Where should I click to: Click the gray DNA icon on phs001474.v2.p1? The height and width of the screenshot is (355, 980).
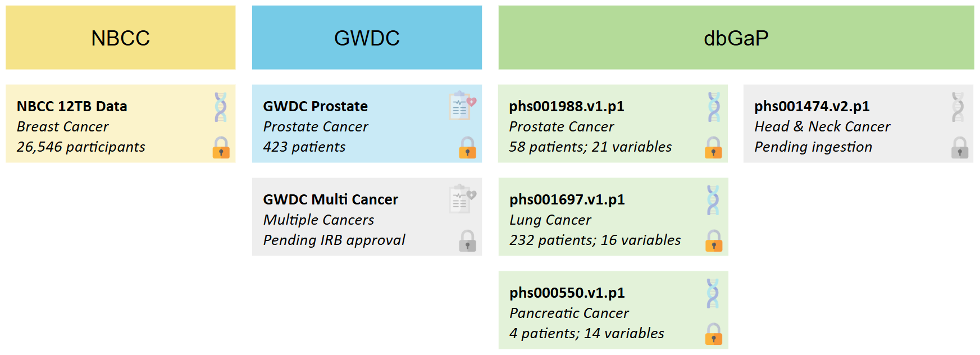tap(958, 107)
